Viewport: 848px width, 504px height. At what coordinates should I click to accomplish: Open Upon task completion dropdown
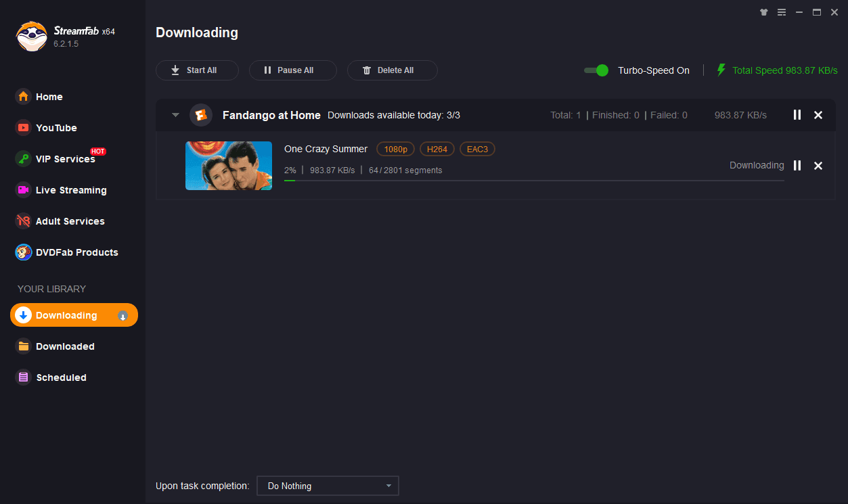point(328,486)
